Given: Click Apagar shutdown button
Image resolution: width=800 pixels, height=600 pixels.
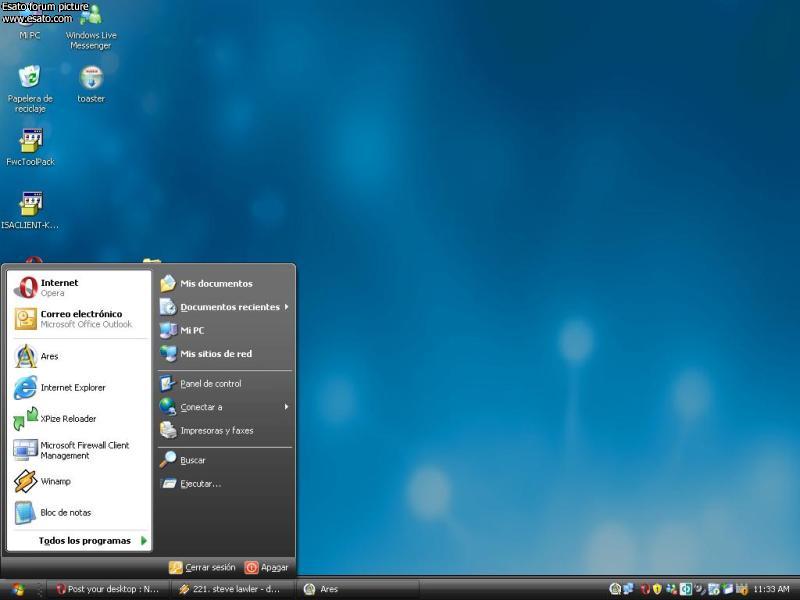Looking at the screenshot, I should (267, 567).
